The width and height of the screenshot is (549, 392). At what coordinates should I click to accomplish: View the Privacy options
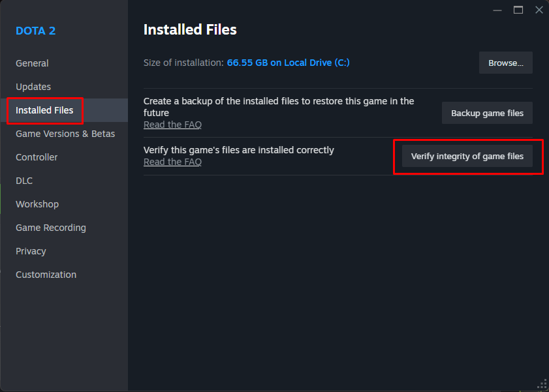click(31, 251)
